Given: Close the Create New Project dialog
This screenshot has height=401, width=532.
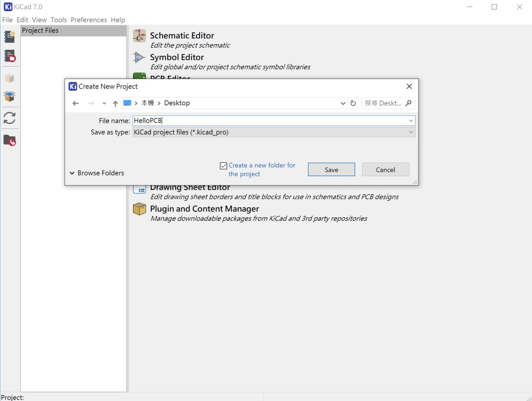Looking at the screenshot, I should tap(409, 86).
